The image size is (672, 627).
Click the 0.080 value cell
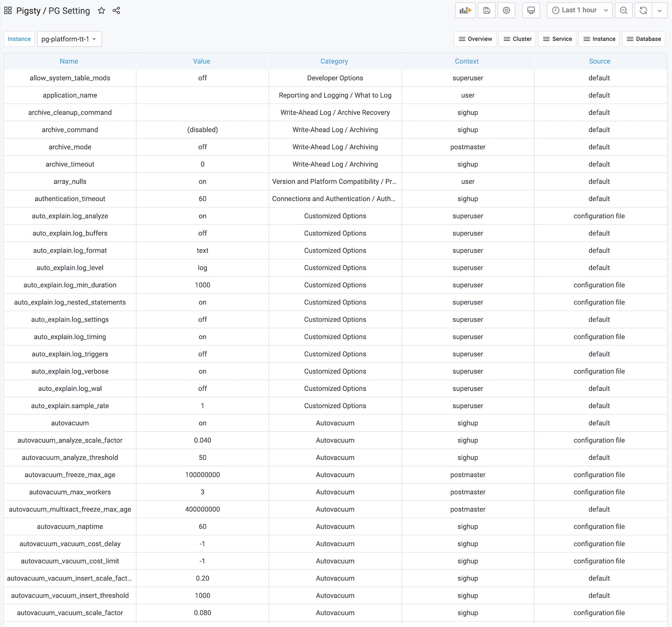[x=202, y=612]
